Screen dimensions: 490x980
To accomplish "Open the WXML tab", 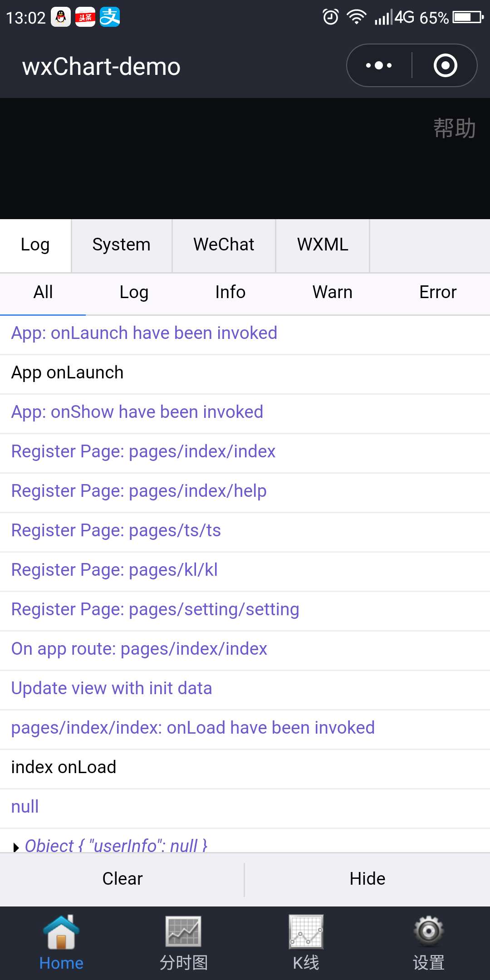I will click(323, 245).
